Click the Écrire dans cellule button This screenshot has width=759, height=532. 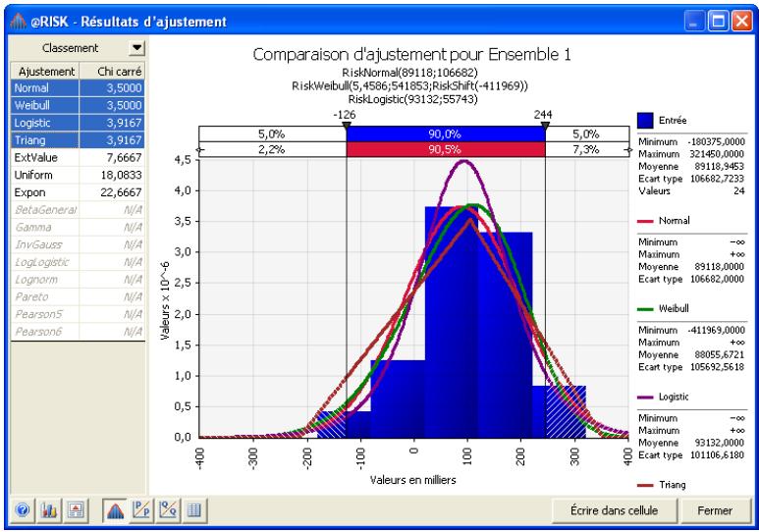click(613, 510)
